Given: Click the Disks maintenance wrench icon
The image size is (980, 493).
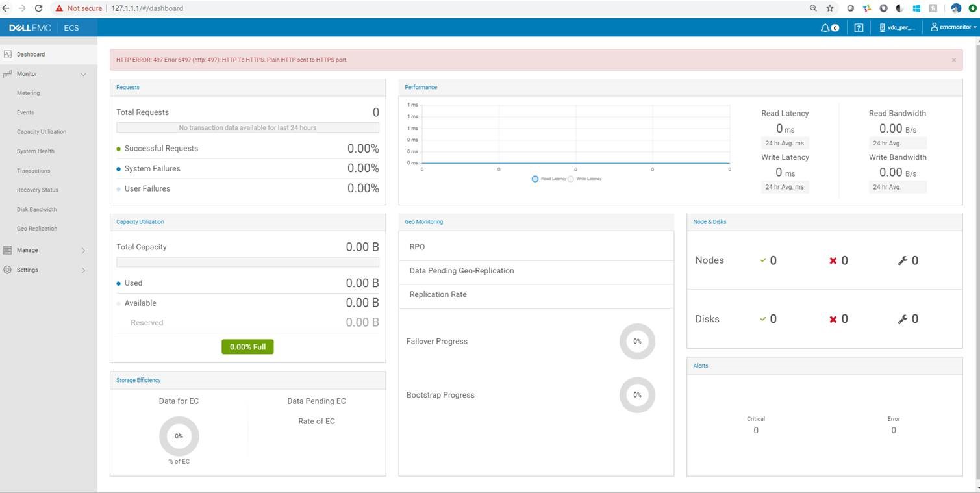Looking at the screenshot, I should click(x=902, y=319).
